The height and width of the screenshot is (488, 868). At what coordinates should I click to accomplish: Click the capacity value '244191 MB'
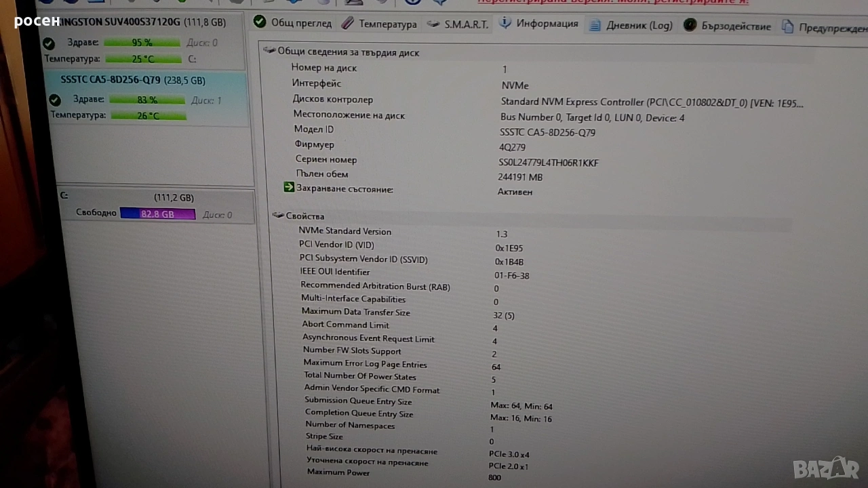point(520,177)
